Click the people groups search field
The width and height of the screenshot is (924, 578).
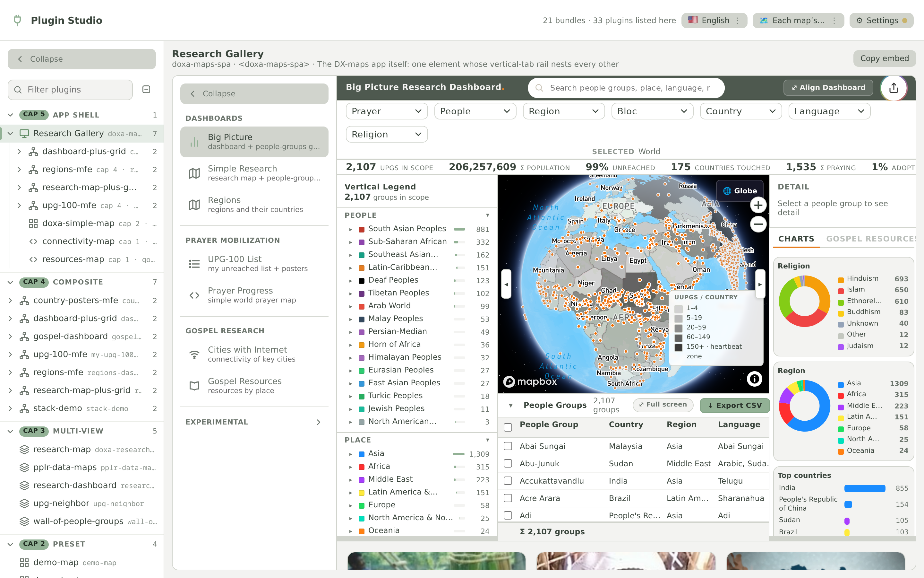click(626, 88)
